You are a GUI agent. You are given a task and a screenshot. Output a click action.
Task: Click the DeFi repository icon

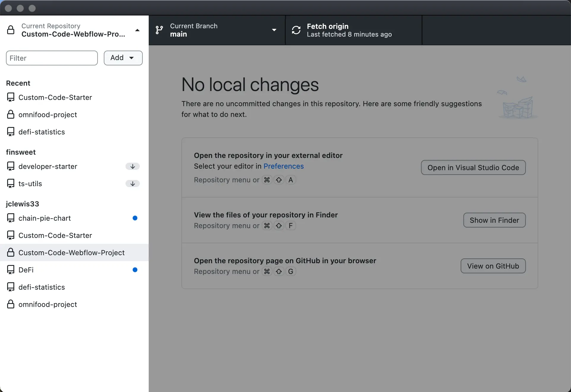pyautogui.click(x=10, y=269)
